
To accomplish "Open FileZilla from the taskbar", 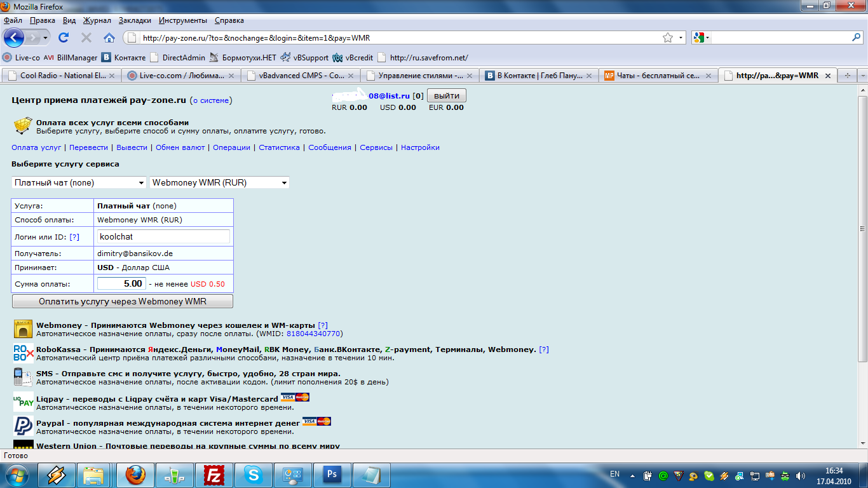I will (214, 475).
